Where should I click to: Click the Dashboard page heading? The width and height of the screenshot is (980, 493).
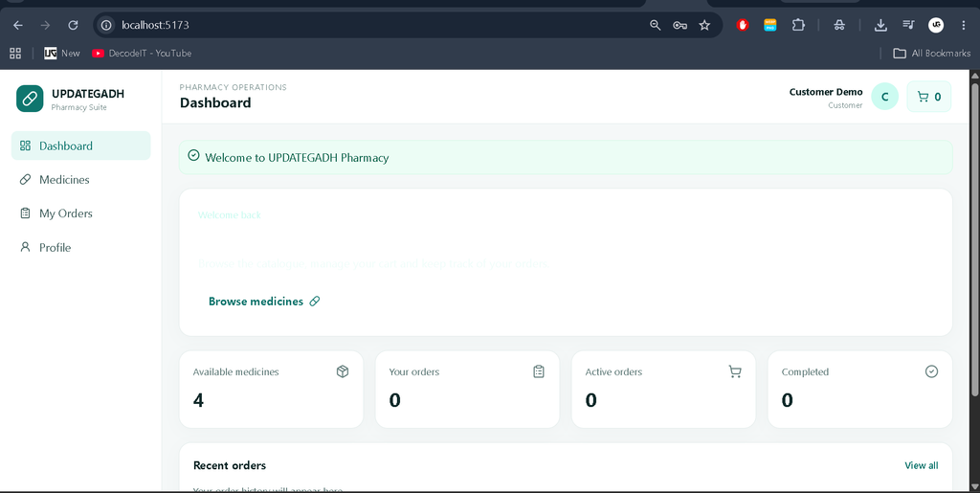(215, 102)
